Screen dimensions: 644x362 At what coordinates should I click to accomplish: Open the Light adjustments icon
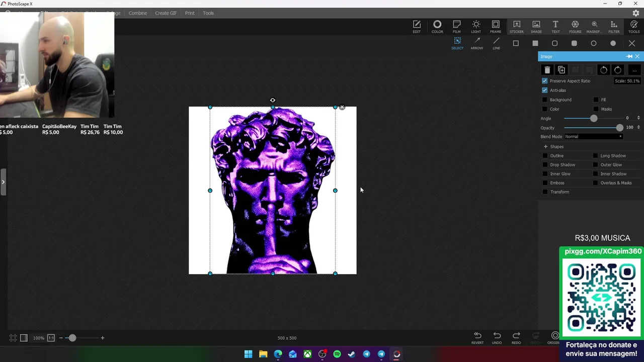[x=476, y=27]
